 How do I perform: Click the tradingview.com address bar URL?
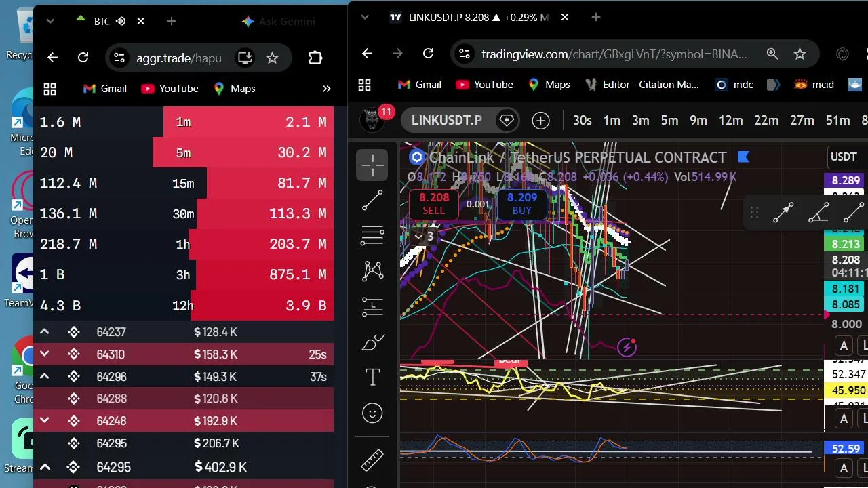(614, 54)
